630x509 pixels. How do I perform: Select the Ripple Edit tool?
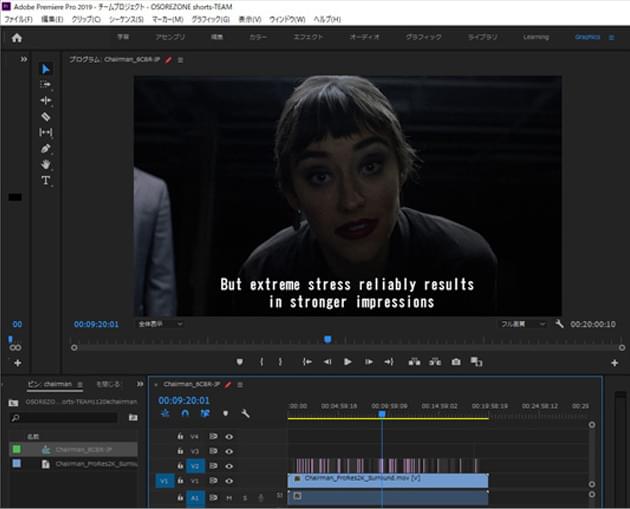click(x=46, y=100)
